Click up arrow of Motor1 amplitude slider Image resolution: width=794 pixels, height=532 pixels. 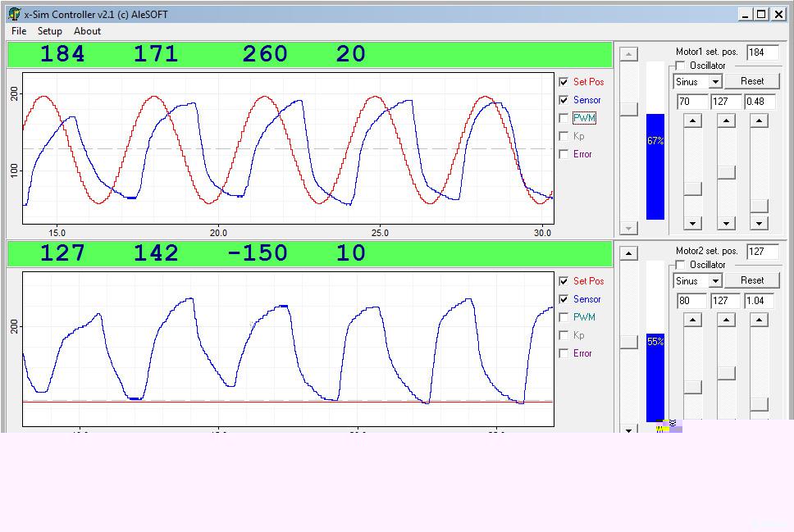click(693, 120)
